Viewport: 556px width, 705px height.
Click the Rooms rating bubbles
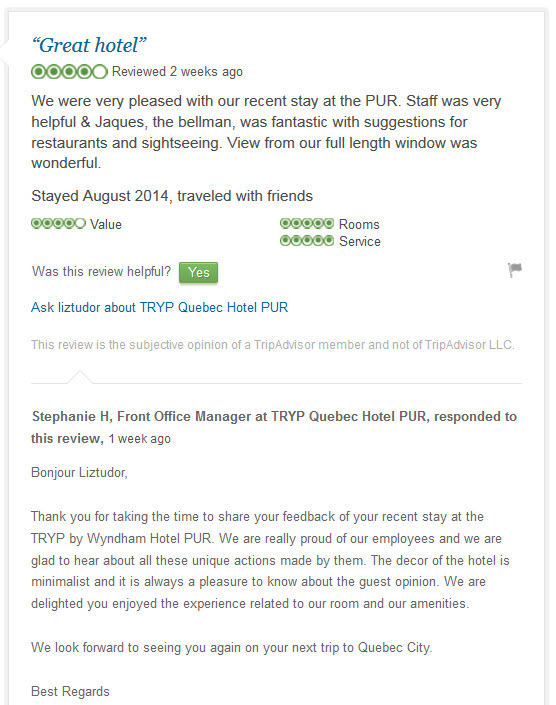(x=307, y=223)
